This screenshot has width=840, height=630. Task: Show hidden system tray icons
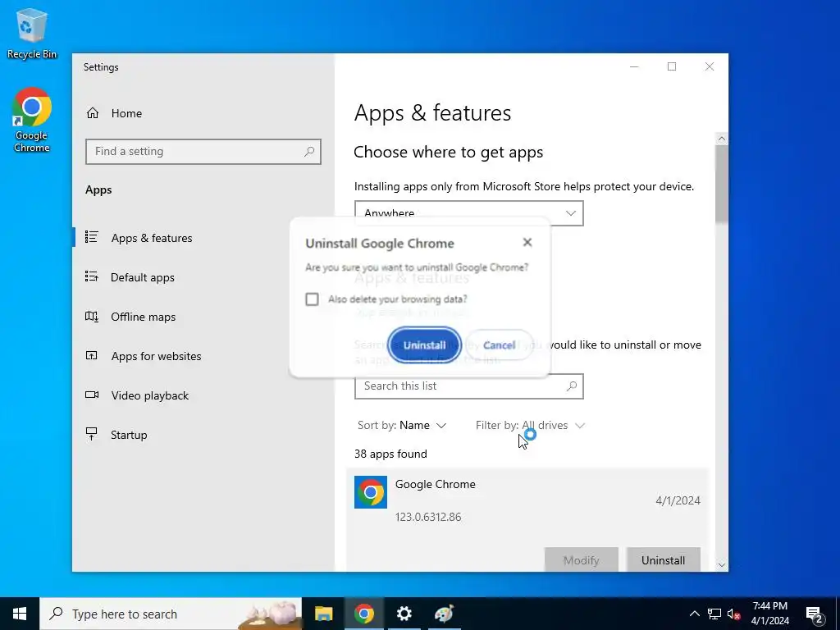tap(694, 614)
